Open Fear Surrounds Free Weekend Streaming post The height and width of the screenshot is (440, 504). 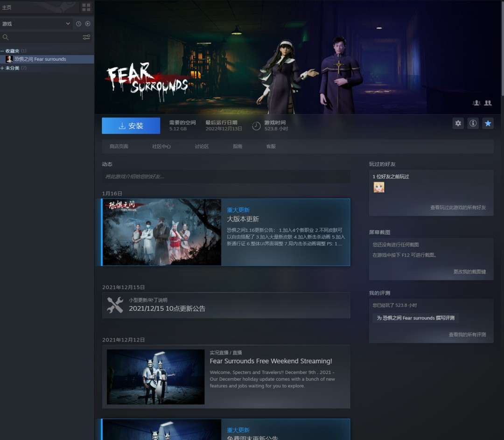coord(226,377)
